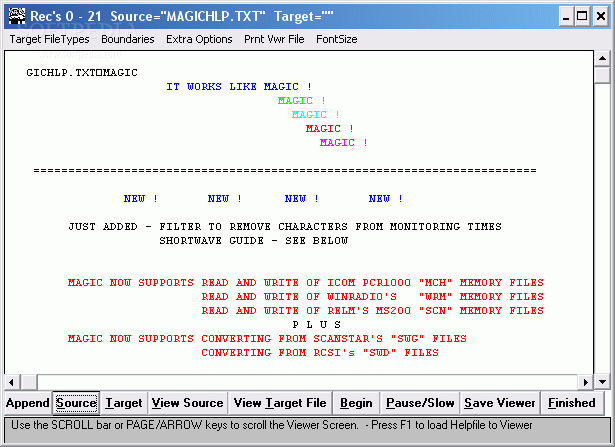Click the green 'MAGIC !' text
The height and width of the screenshot is (447, 615).
[301, 101]
